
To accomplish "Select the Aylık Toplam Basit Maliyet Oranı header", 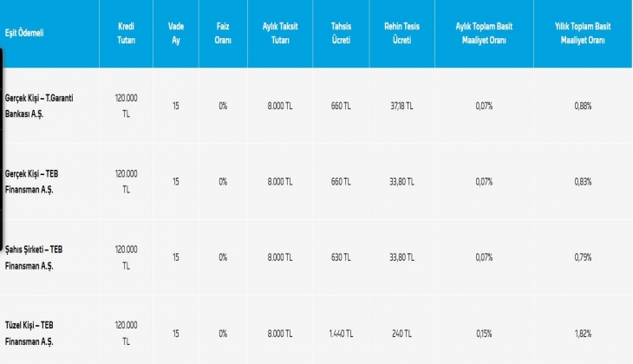I will [484, 33].
